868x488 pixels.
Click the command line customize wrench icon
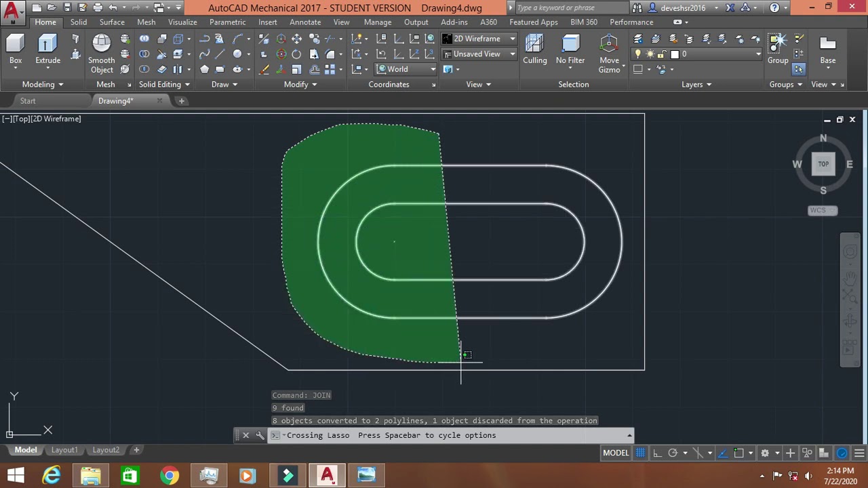coord(260,435)
